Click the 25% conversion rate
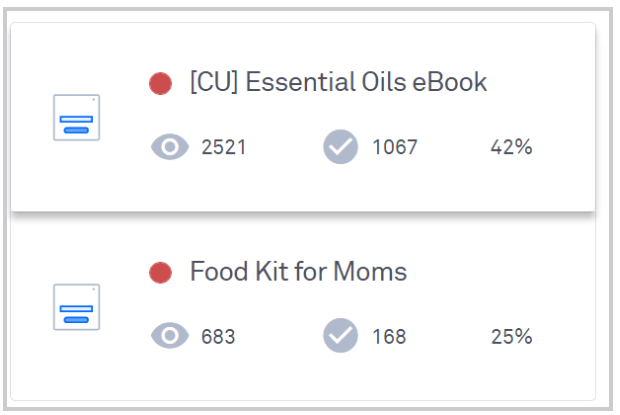This screenshot has width=620, height=415. point(511,336)
